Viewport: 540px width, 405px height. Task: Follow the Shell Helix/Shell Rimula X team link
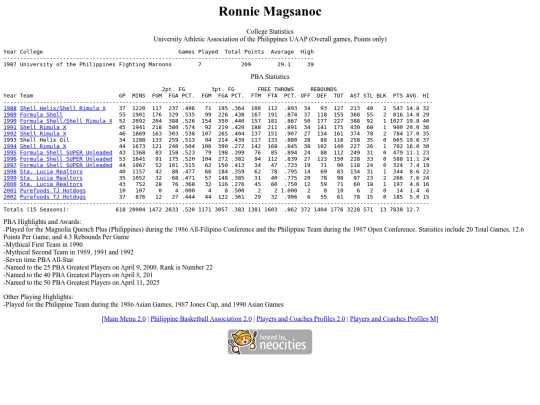pyautogui.click(x=63, y=108)
